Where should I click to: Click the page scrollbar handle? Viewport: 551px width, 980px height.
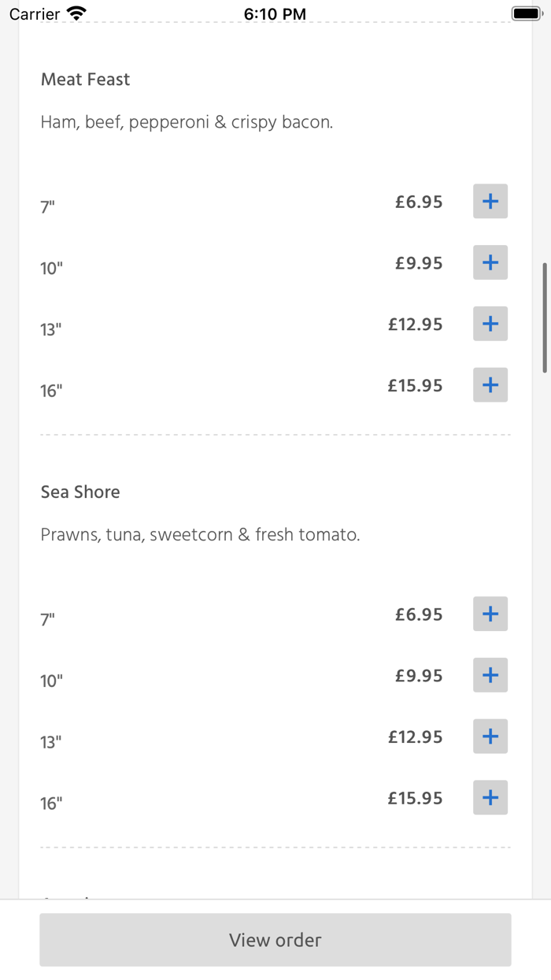[x=544, y=317]
